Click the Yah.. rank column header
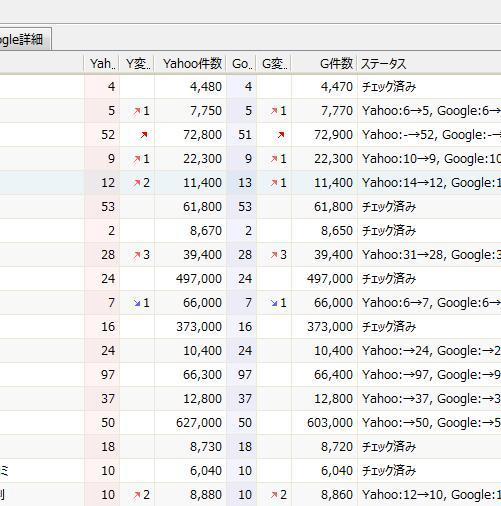This screenshot has height=506, width=501. point(102,63)
